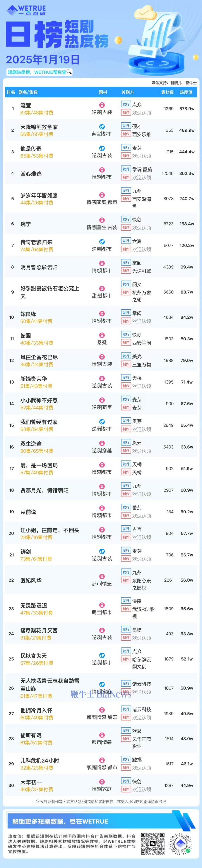Click the male gender icon for 天降锦鲤救全家
The height and width of the screenshot is (868, 202).
coord(102,127)
